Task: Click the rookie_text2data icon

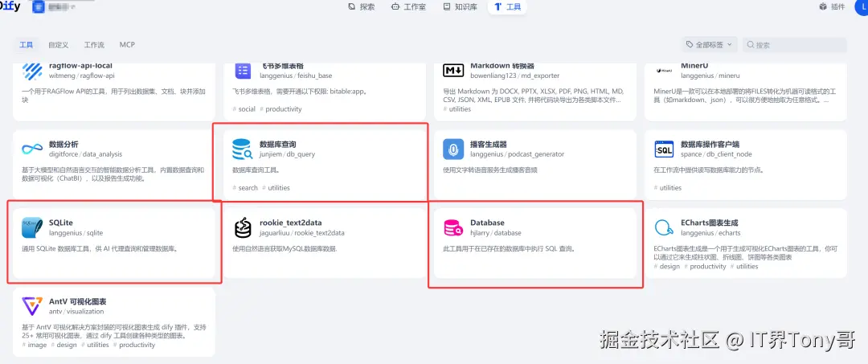Action: point(243,228)
